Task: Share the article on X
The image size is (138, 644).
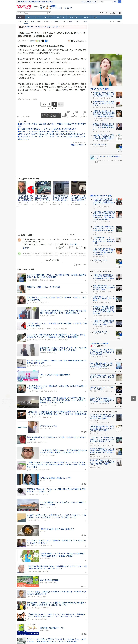Action: (43, 41)
